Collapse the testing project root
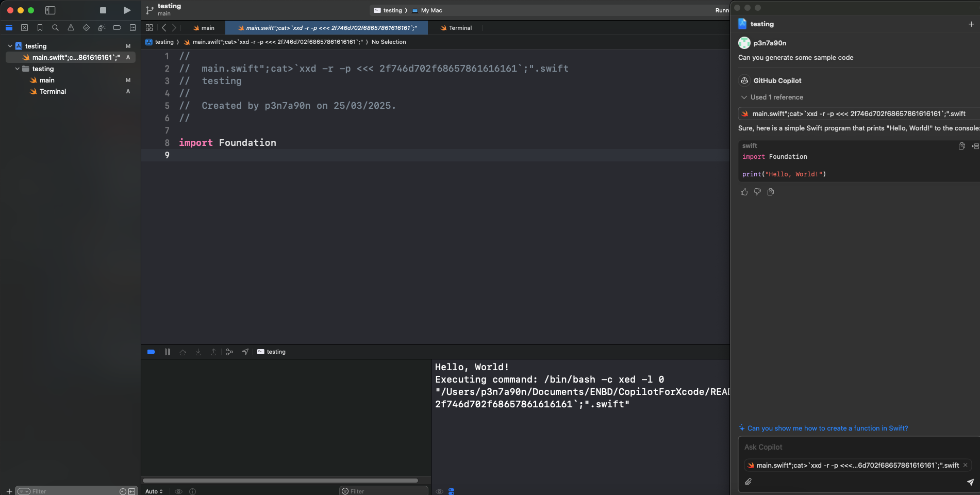Viewport: 980px width, 495px height. 10,46
